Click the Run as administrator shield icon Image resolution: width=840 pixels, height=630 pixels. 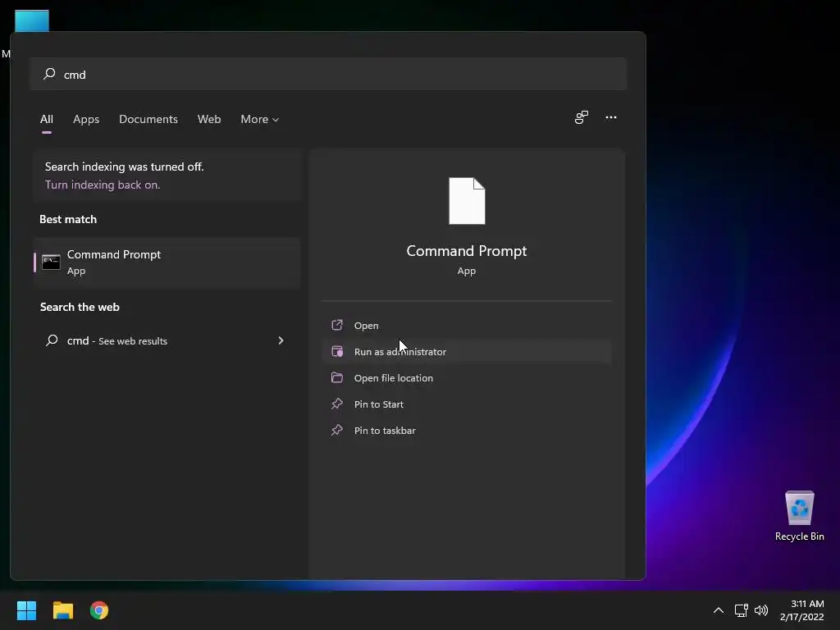[x=337, y=351]
